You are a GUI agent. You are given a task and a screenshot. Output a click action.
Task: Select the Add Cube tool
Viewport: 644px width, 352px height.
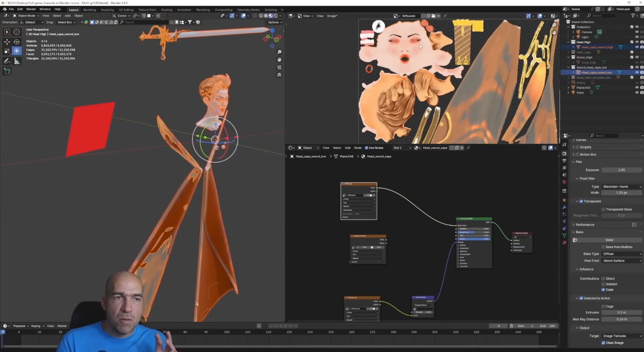pos(7,71)
